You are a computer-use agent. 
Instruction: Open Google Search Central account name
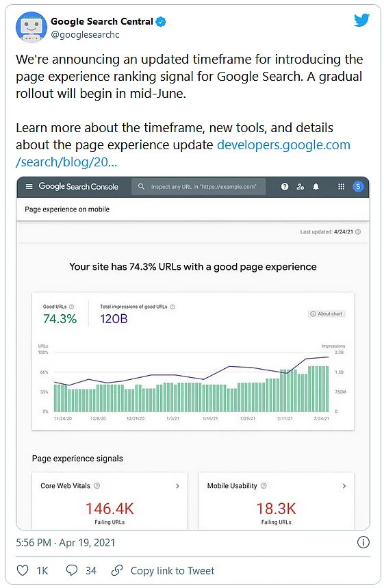pos(102,21)
